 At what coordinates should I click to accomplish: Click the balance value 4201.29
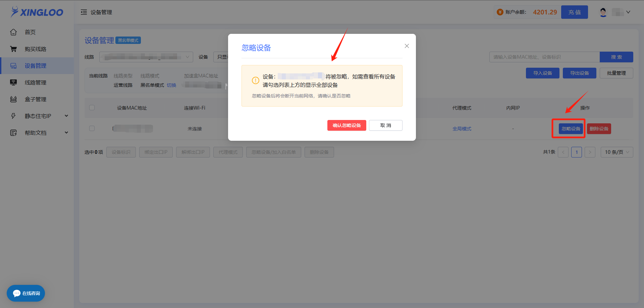point(545,12)
